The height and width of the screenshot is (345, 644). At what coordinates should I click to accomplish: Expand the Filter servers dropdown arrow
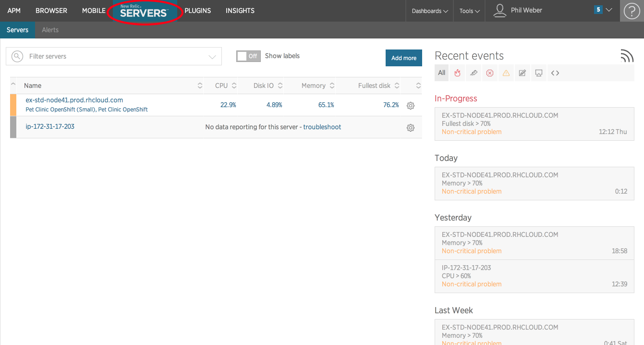(212, 57)
